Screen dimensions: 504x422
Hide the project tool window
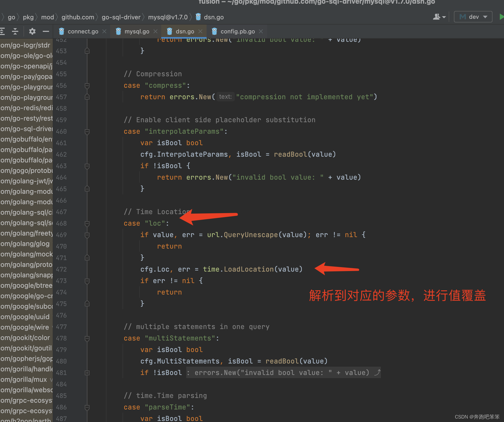46,31
